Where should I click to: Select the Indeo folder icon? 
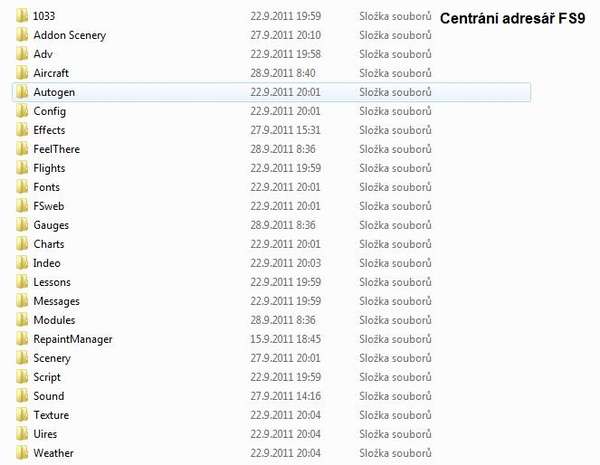(22, 263)
